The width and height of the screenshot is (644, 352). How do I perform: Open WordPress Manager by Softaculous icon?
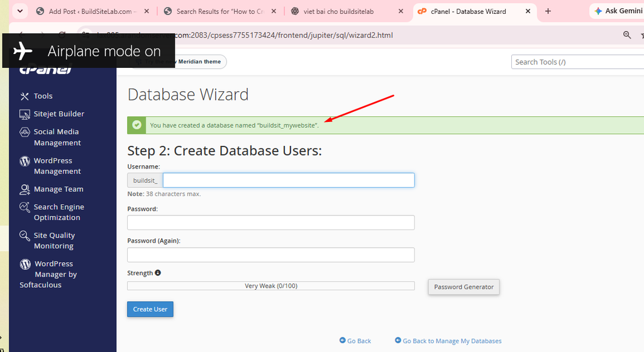(x=25, y=264)
